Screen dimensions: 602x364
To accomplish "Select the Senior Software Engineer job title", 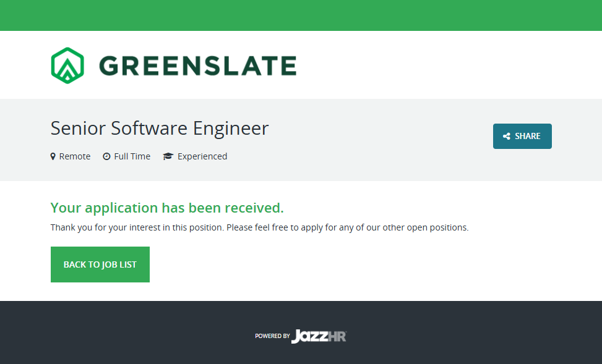I will pyautogui.click(x=160, y=129).
